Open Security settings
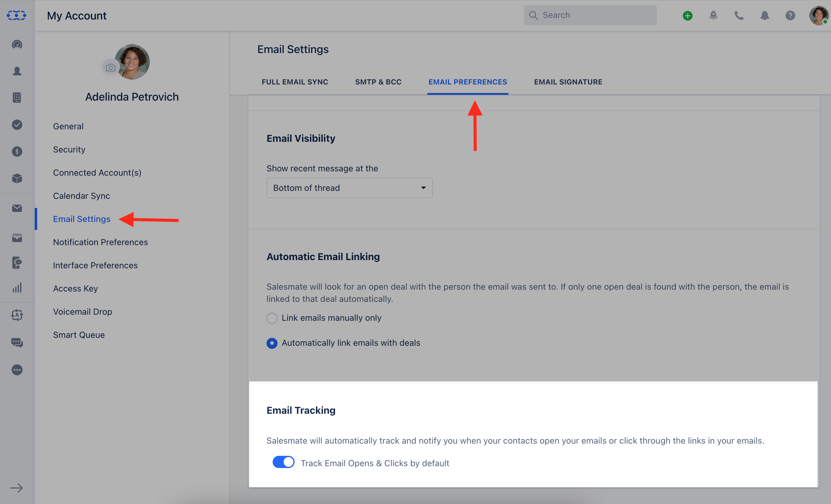Viewport: 831px width, 504px height. tap(69, 149)
